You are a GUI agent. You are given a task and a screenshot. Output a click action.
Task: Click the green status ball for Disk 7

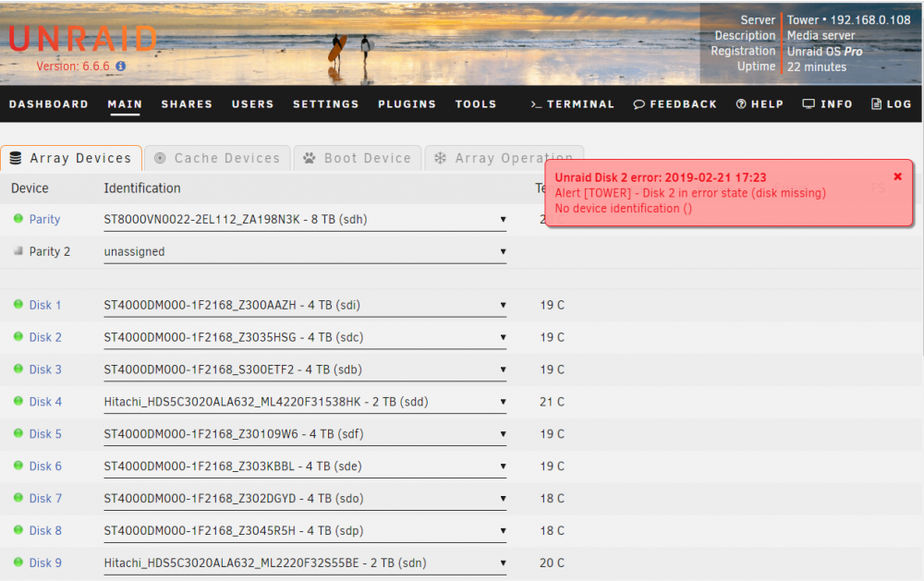(18, 498)
